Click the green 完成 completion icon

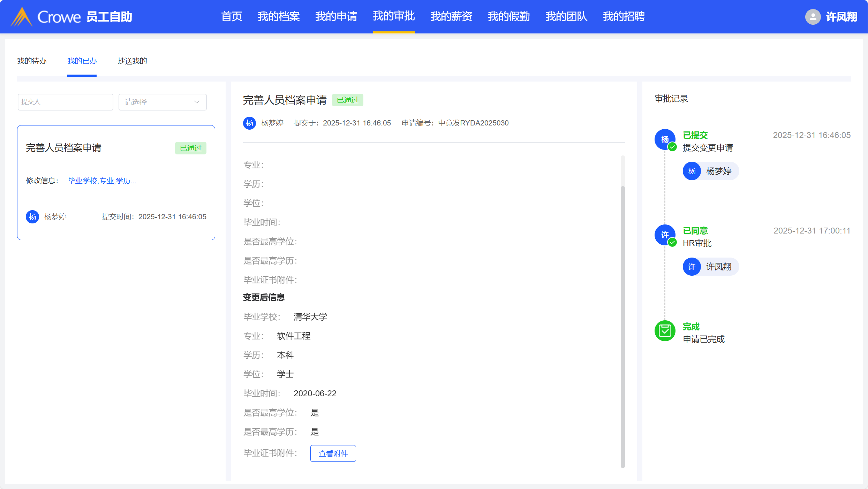(665, 331)
